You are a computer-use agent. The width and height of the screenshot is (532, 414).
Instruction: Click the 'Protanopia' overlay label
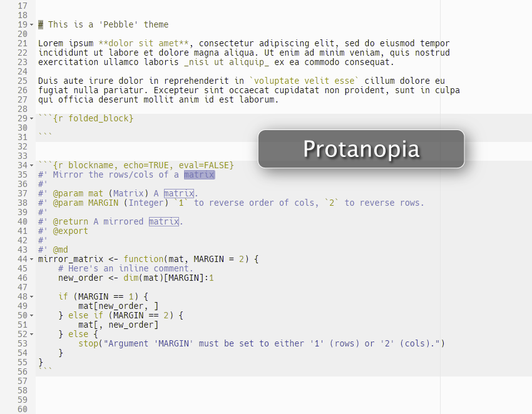(x=361, y=149)
